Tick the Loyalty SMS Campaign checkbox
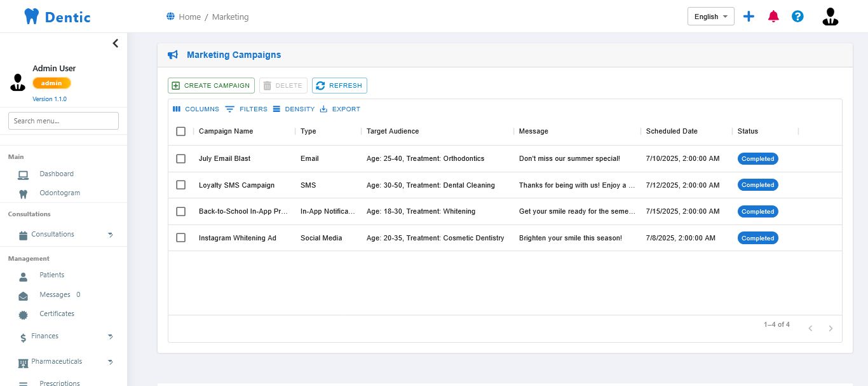 181,185
